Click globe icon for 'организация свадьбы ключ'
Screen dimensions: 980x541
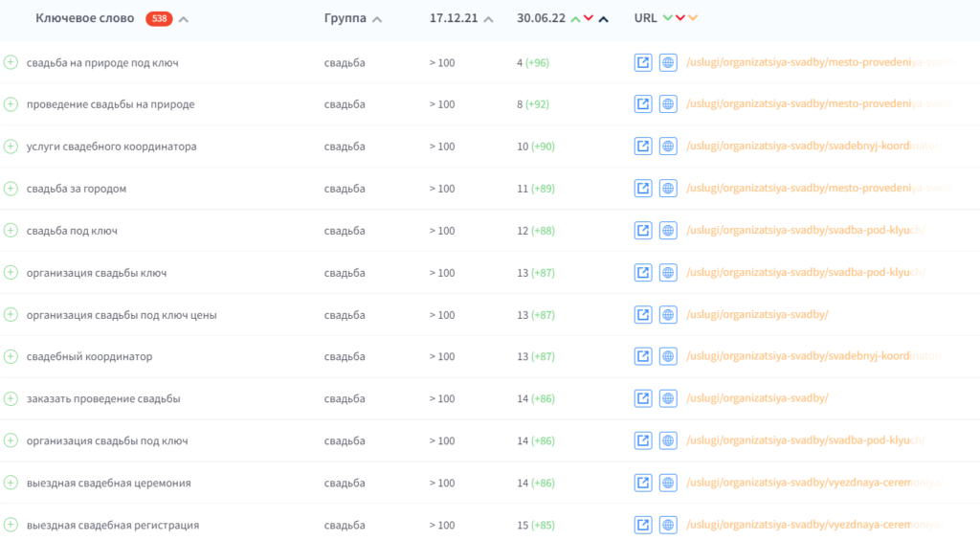pyautogui.click(x=668, y=273)
